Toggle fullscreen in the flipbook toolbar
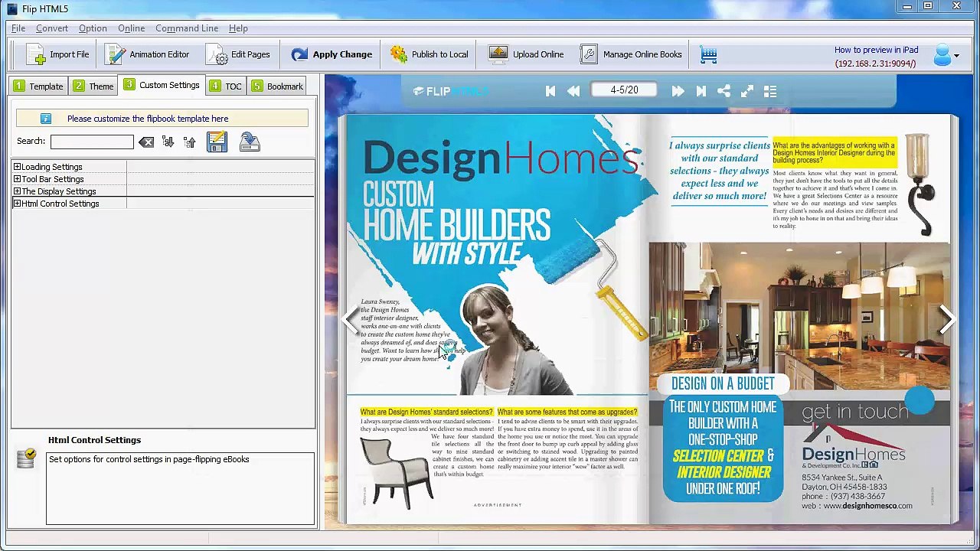This screenshot has width=980, height=551. [x=747, y=91]
